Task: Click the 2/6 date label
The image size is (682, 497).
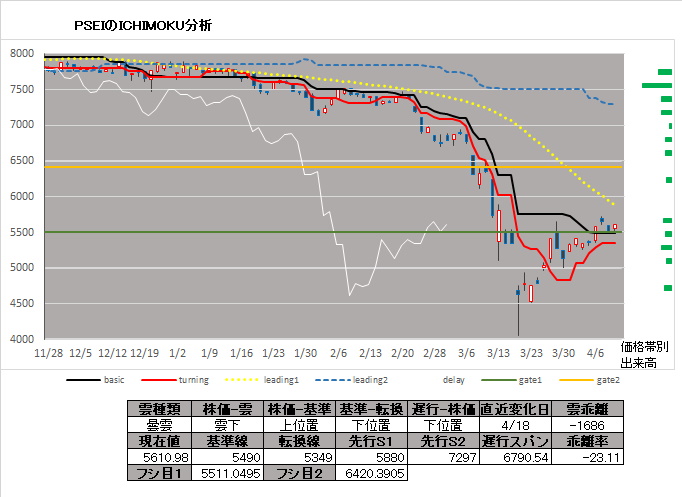Action: coord(338,353)
